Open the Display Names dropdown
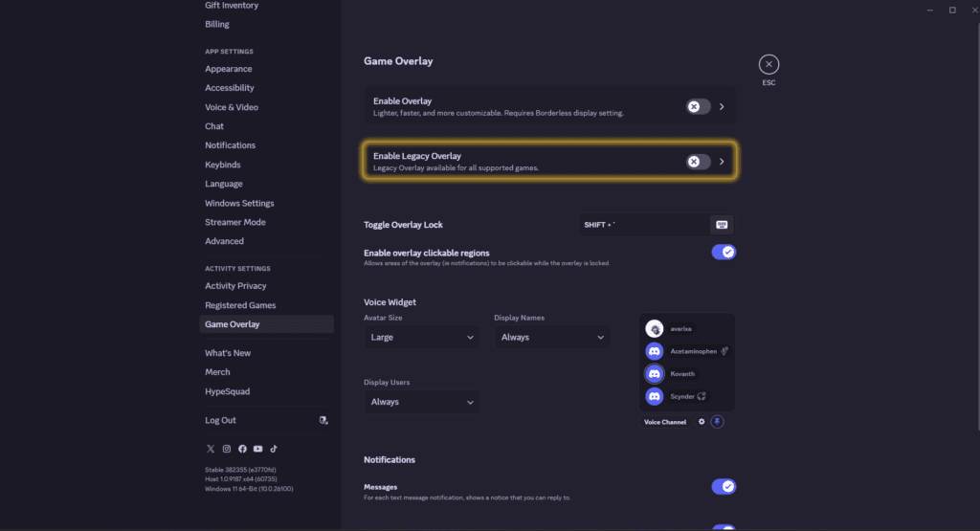The width and height of the screenshot is (980, 531). point(551,337)
